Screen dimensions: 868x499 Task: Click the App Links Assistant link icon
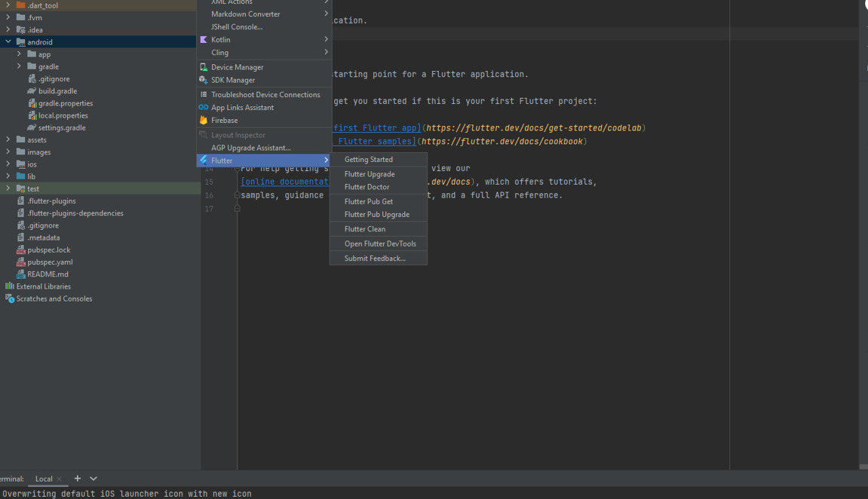click(204, 107)
